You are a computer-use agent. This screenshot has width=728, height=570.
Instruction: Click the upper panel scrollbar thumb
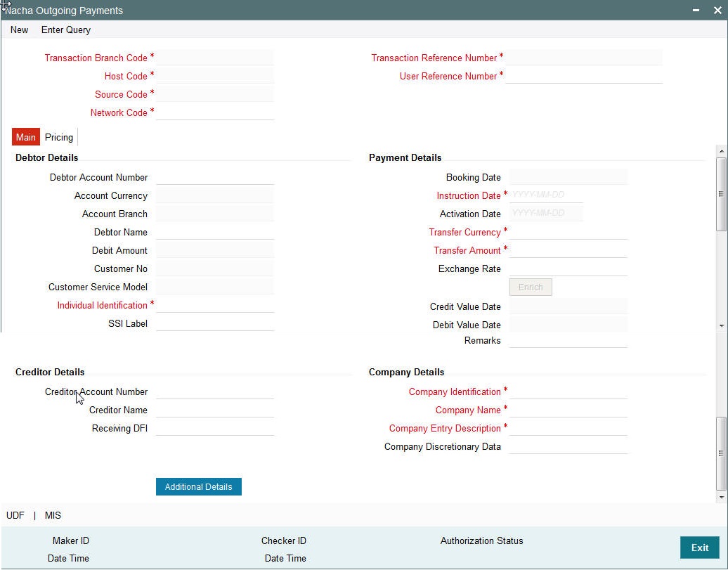[721, 194]
